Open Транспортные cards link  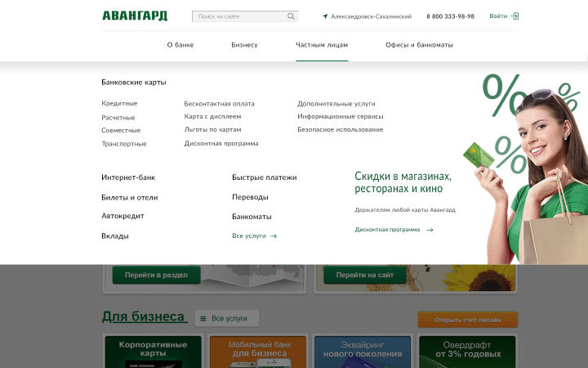click(x=124, y=144)
